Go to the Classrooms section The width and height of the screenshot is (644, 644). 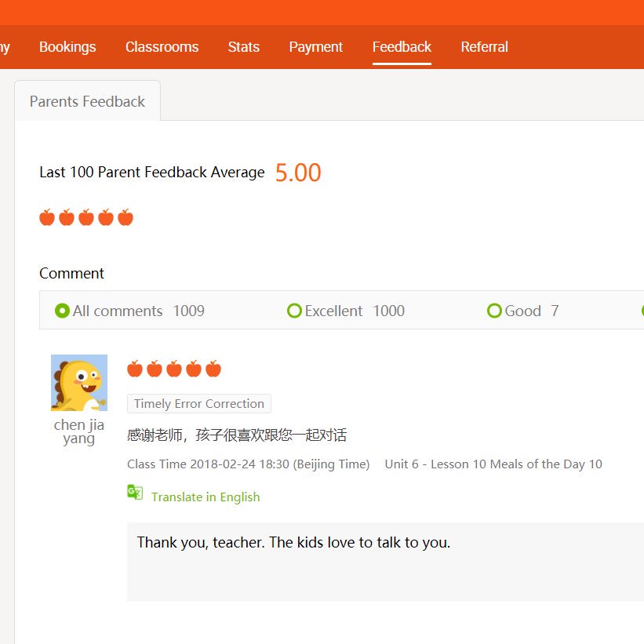tap(162, 47)
